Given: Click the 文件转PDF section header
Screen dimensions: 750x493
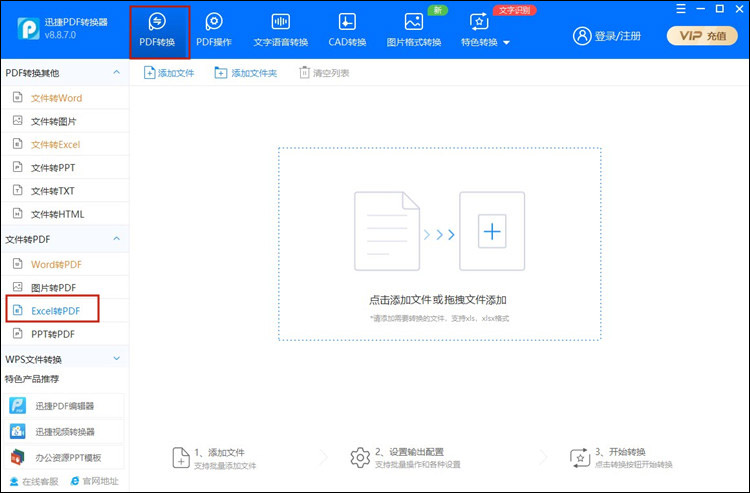Looking at the screenshot, I should (x=65, y=239).
